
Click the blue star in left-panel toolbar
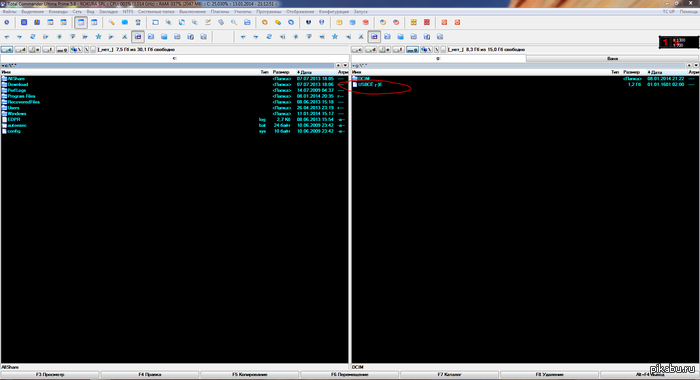click(x=98, y=37)
